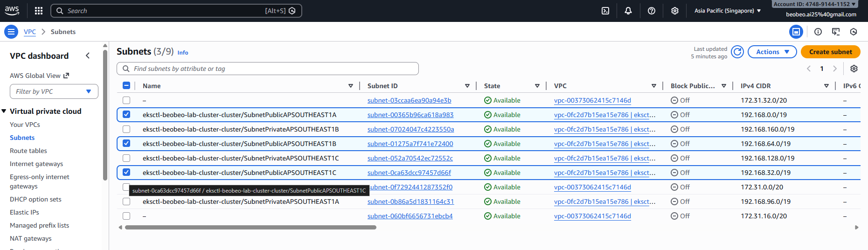Click the Create subnet button
Image resolution: width=868 pixels, height=250 pixels.
click(x=830, y=52)
